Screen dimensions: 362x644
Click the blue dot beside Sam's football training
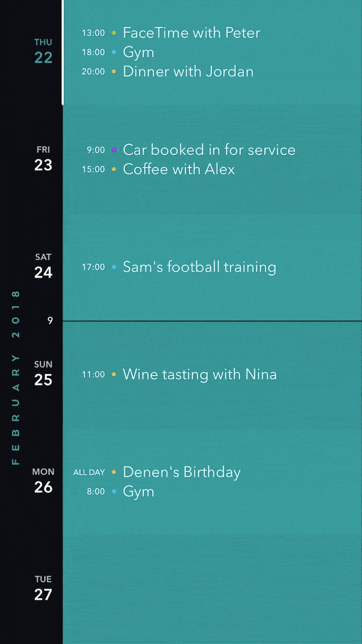pyautogui.click(x=114, y=267)
